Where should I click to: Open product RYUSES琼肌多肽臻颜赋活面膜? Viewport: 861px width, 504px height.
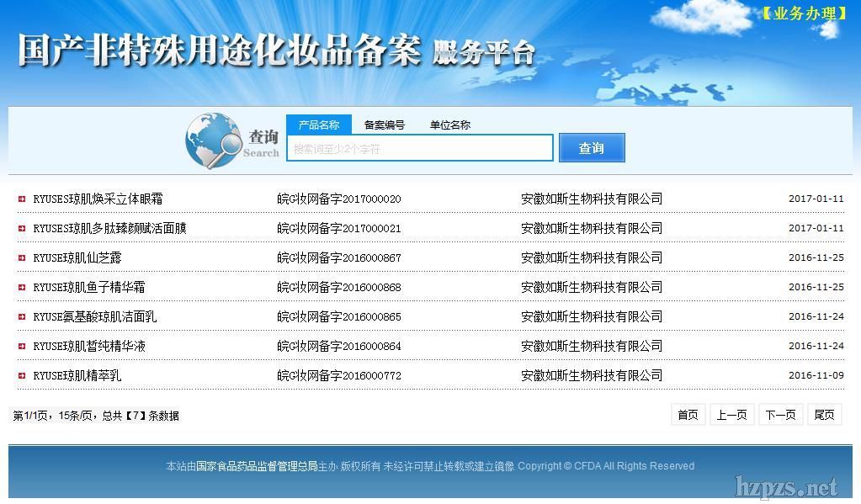click(x=109, y=229)
